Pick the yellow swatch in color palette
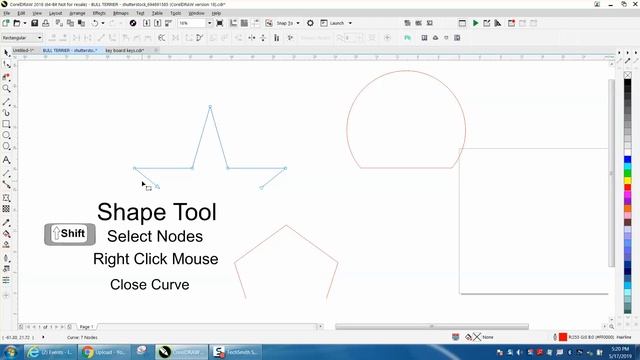Viewport: 640px width, 360px height. [x=628, y=180]
